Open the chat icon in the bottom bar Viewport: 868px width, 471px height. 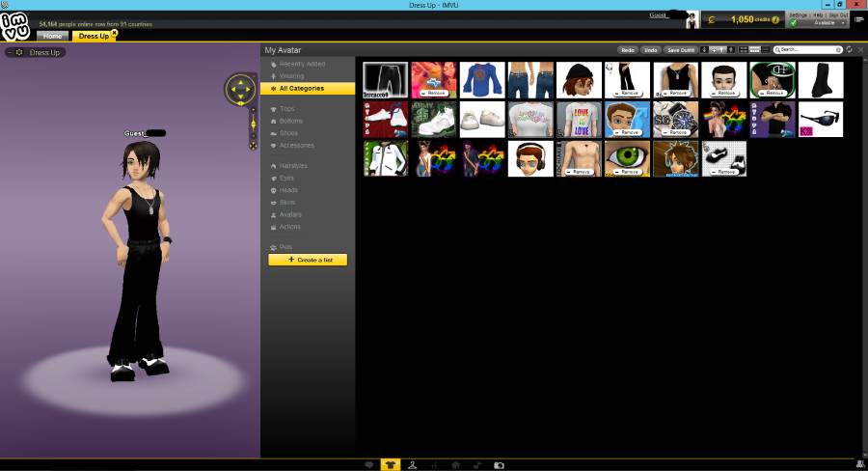pyautogui.click(x=368, y=465)
